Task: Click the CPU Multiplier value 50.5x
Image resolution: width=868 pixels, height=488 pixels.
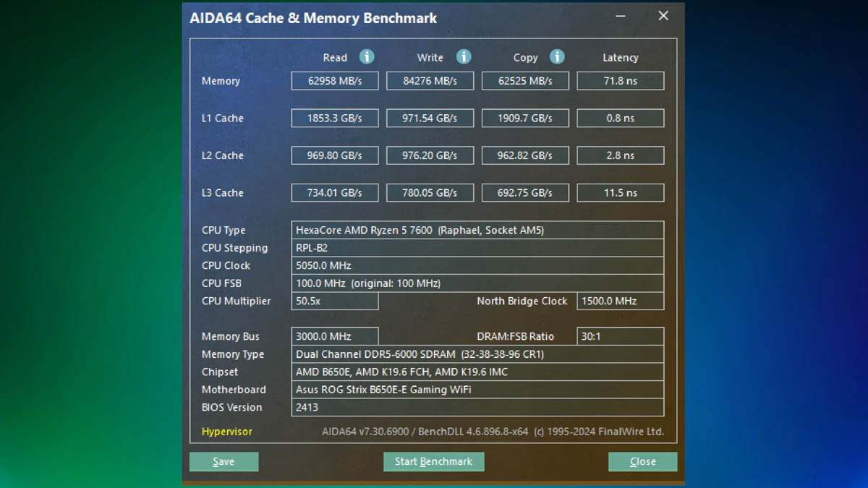Action: coord(335,301)
